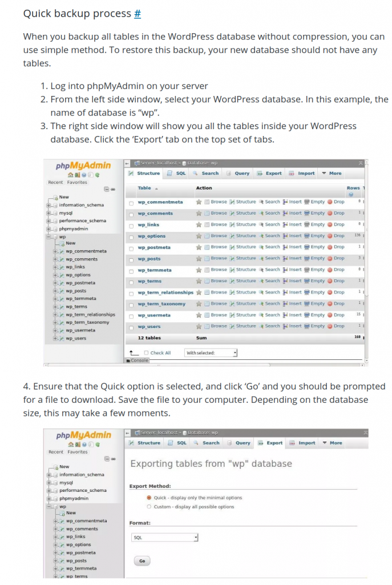392x585 pixels.
Task: Click the red Drop icon for wp_users
Action: (x=330, y=326)
